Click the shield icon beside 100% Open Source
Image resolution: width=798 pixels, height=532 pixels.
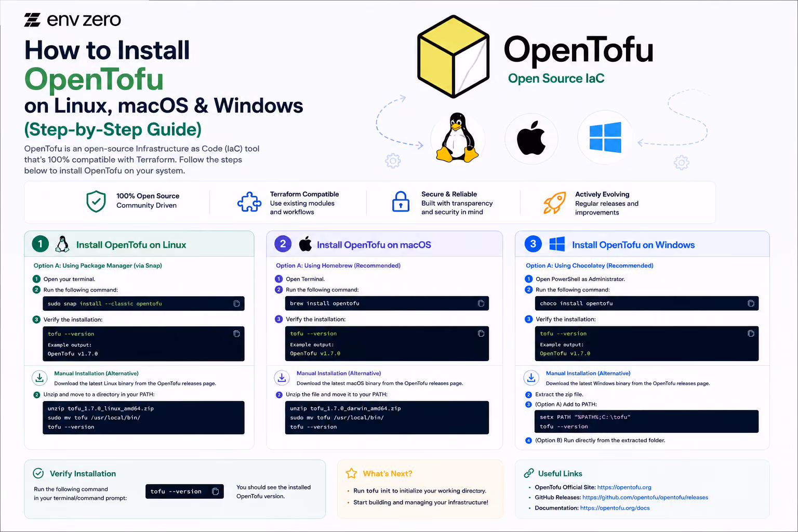96,201
